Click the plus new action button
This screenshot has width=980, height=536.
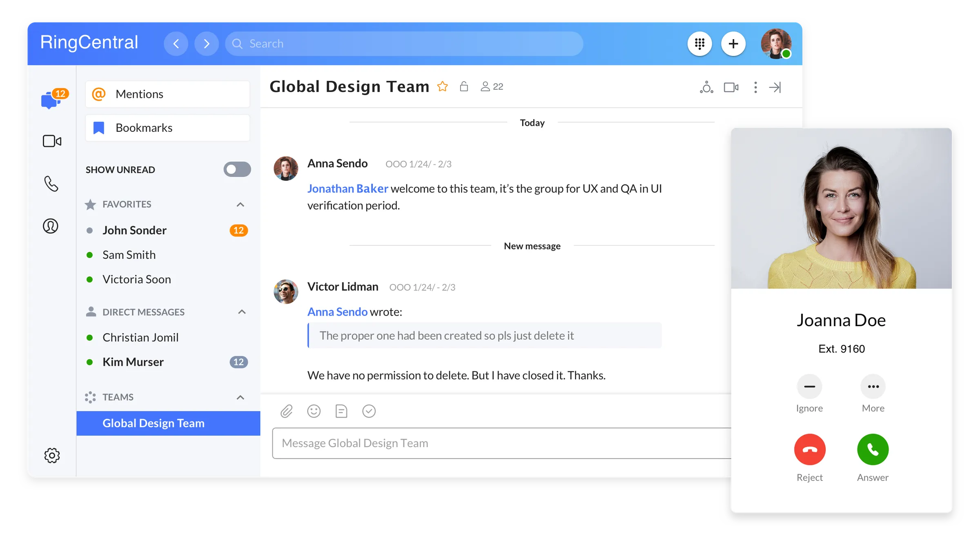[733, 44]
